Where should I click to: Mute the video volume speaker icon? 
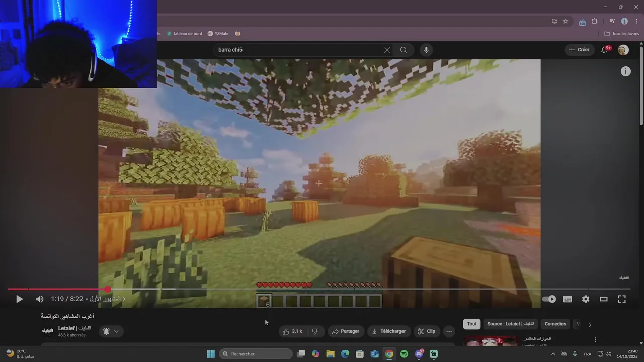tap(40, 299)
